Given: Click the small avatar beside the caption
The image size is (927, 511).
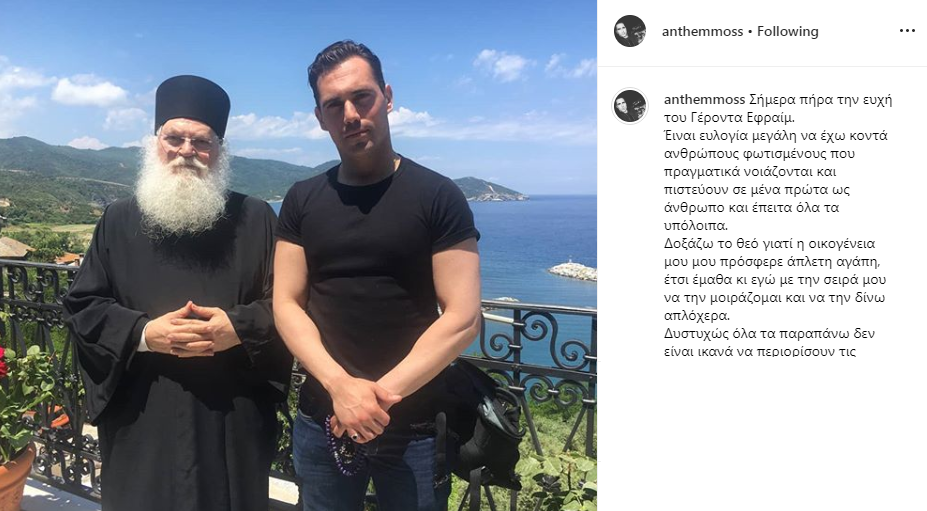Looking at the screenshot, I should pyautogui.click(x=630, y=106).
